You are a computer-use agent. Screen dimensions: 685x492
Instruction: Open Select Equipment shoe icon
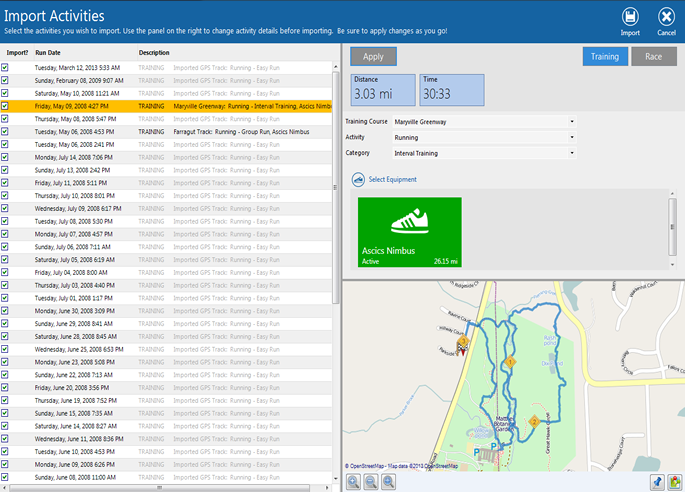(358, 179)
